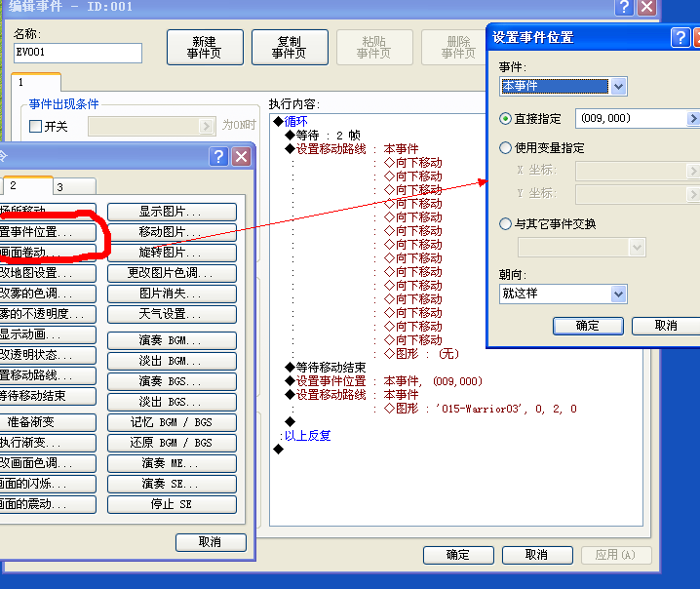Image resolution: width=700 pixels, height=589 pixels.
Task: Click the 演奏 SE... command button
Action: point(172,485)
